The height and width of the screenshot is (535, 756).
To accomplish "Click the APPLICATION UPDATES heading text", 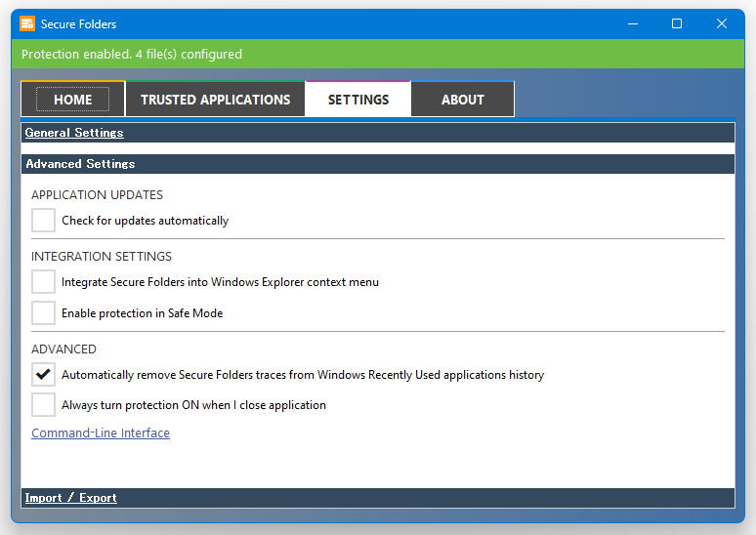I will (97, 194).
